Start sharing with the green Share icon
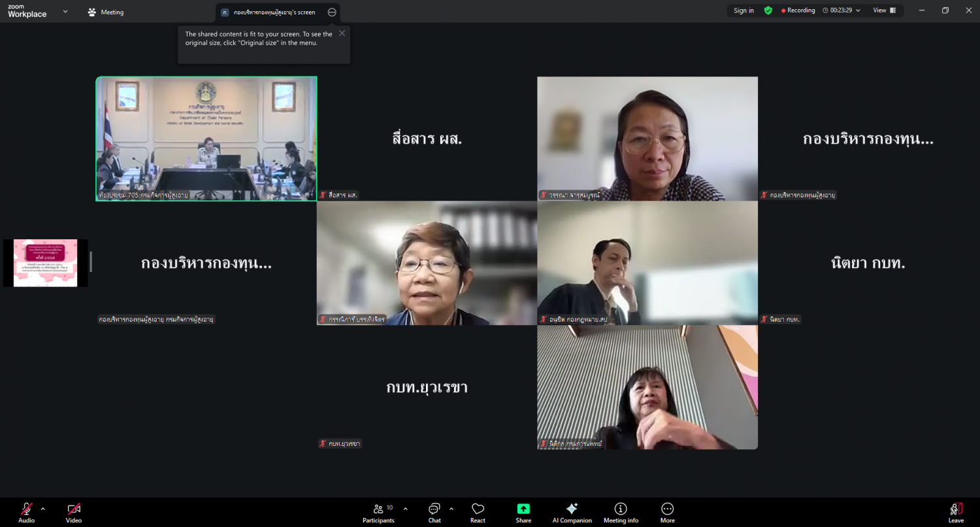Viewport: 980px width, 527px height. coord(523,509)
